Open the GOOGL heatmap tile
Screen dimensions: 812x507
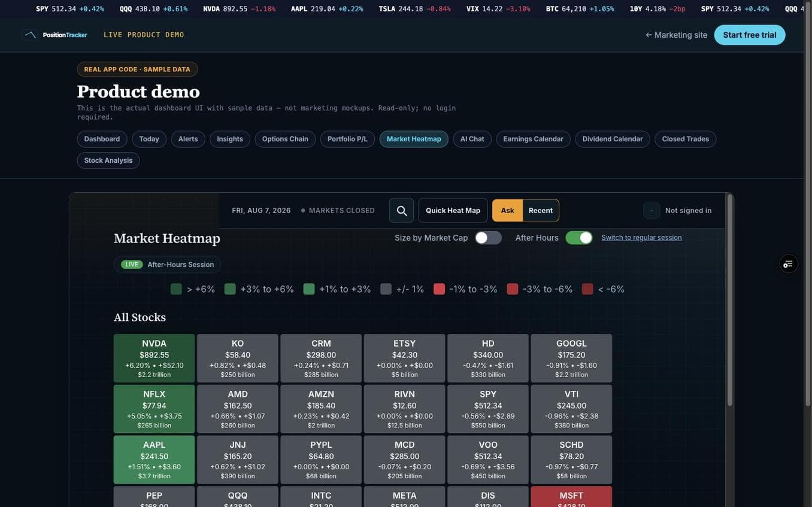click(x=572, y=359)
